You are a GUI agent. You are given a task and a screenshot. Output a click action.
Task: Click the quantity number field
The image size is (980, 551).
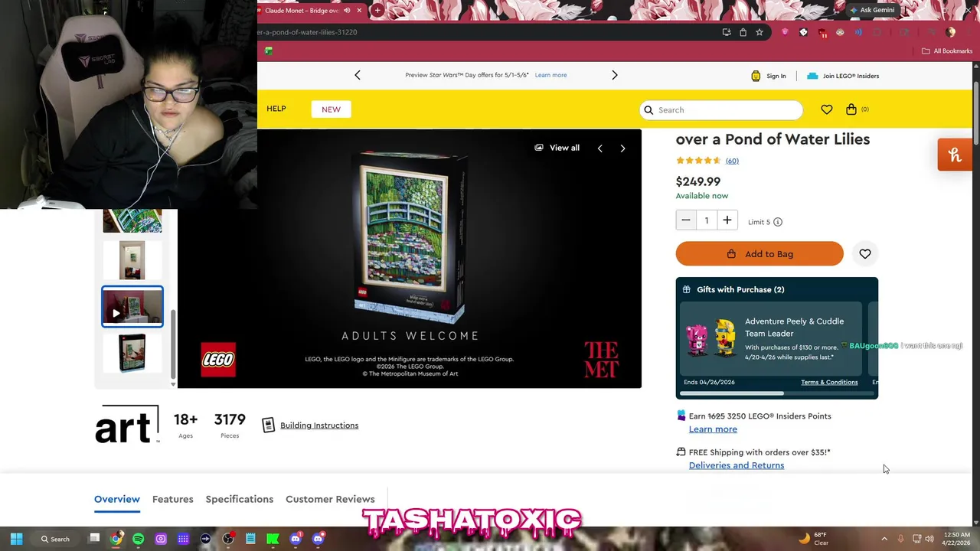click(707, 220)
